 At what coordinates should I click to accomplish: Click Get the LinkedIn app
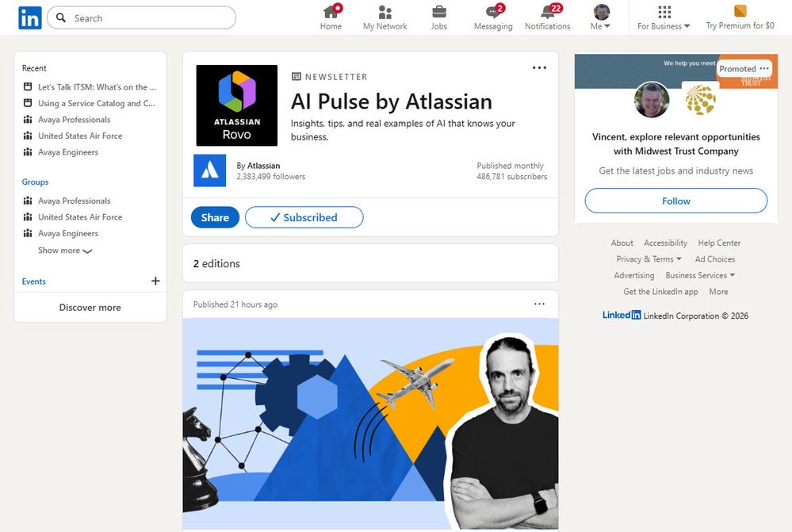(660, 292)
